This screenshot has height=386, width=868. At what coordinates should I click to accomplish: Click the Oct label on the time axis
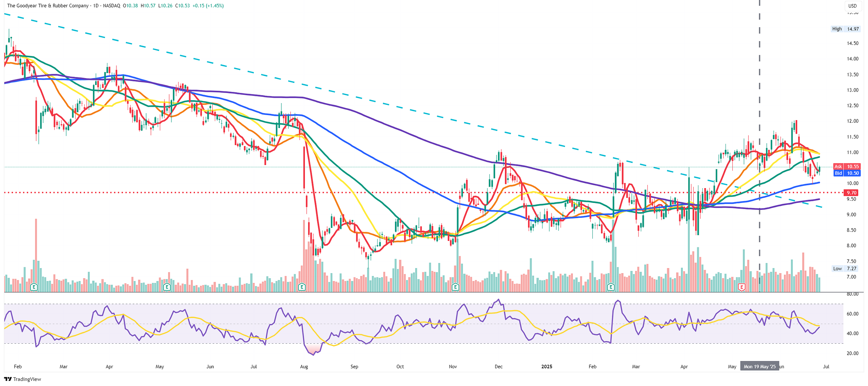tap(400, 366)
